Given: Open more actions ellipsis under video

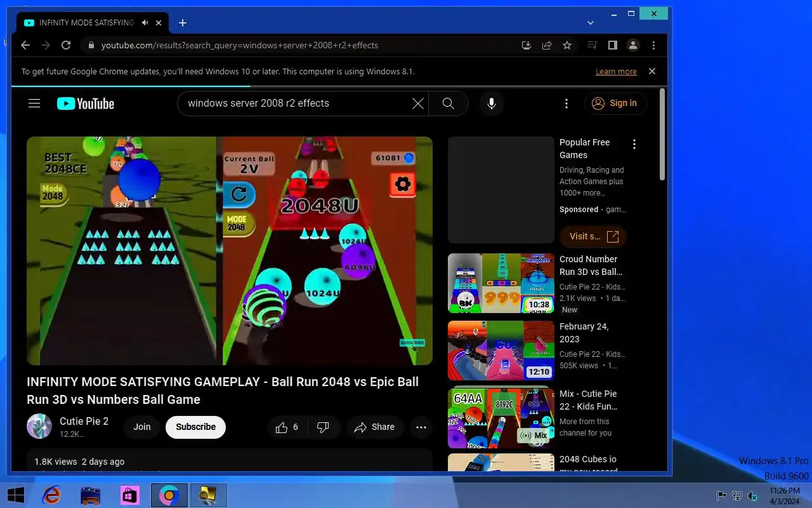Looking at the screenshot, I should pyautogui.click(x=421, y=427).
